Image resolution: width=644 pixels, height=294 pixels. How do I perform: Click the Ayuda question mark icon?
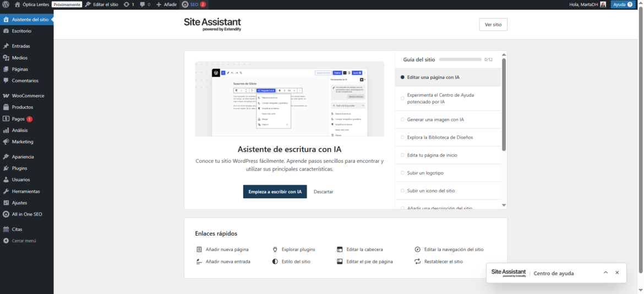pyautogui.click(x=630, y=4)
